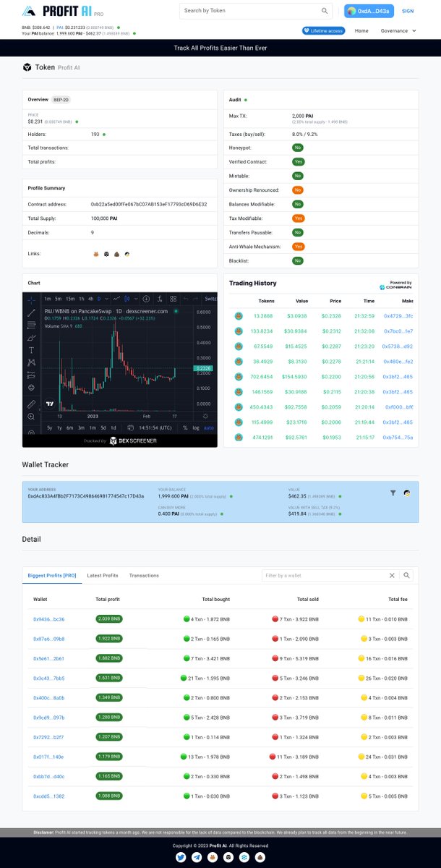This screenshot has height=868, width=441.
Task: Clear the wallet filter with X icon
Action: coord(392,575)
